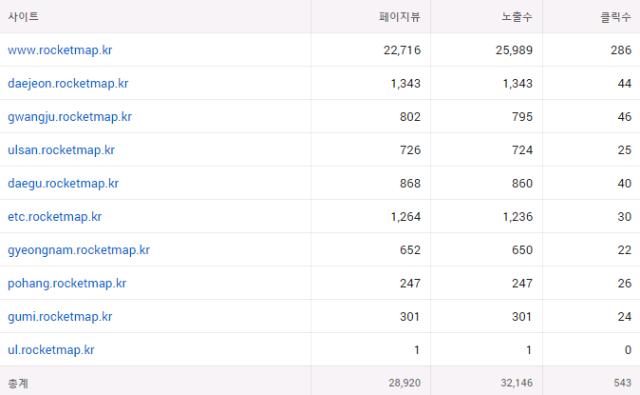Open the ulsan.rocketmap.kr link
The height and width of the screenshot is (395, 640).
pyautogui.click(x=61, y=150)
